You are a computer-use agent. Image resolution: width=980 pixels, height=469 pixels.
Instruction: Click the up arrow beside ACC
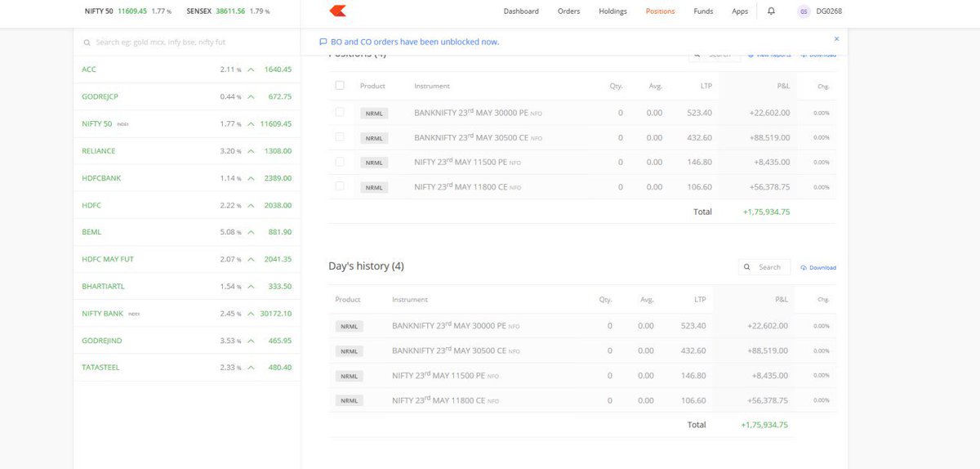(252, 69)
